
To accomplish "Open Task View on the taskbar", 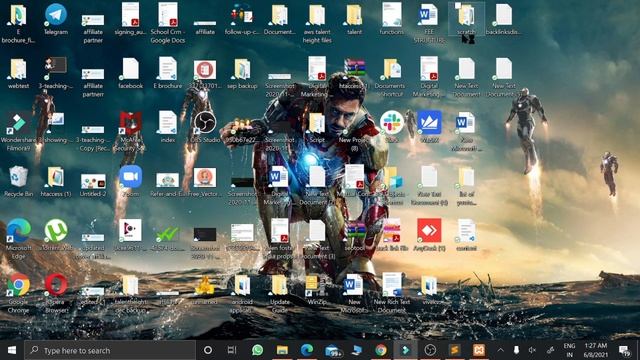I will [x=232, y=350].
